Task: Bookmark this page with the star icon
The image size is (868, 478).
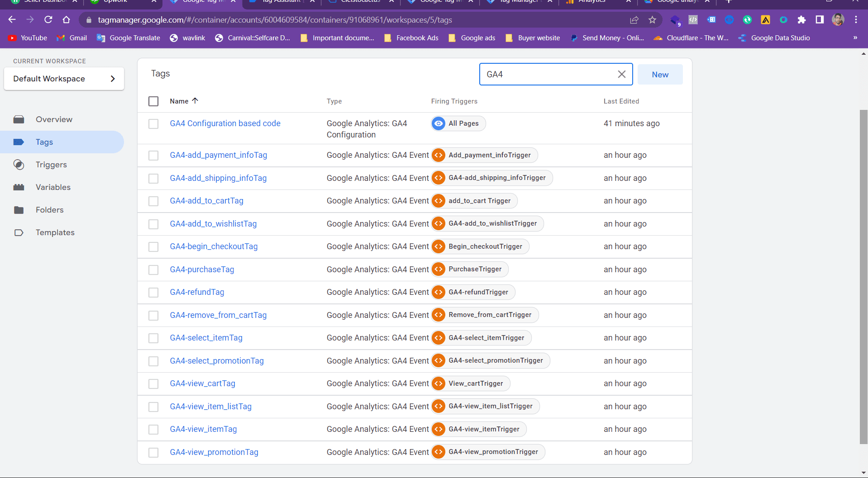Action: click(x=652, y=20)
